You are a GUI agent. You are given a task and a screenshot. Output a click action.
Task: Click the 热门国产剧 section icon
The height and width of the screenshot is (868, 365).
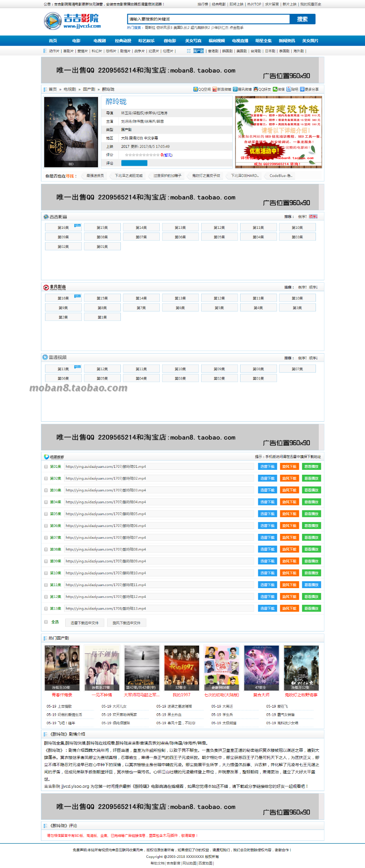(45, 638)
